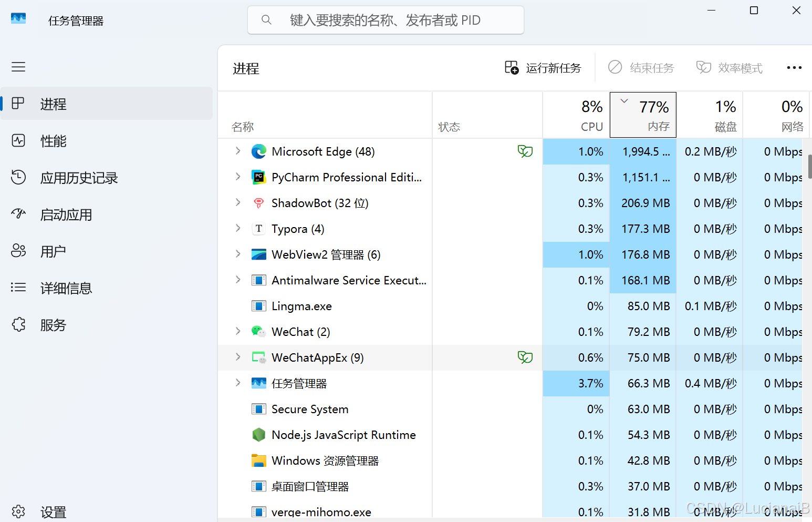Click the ShadowBot process icon

click(258, 203)
